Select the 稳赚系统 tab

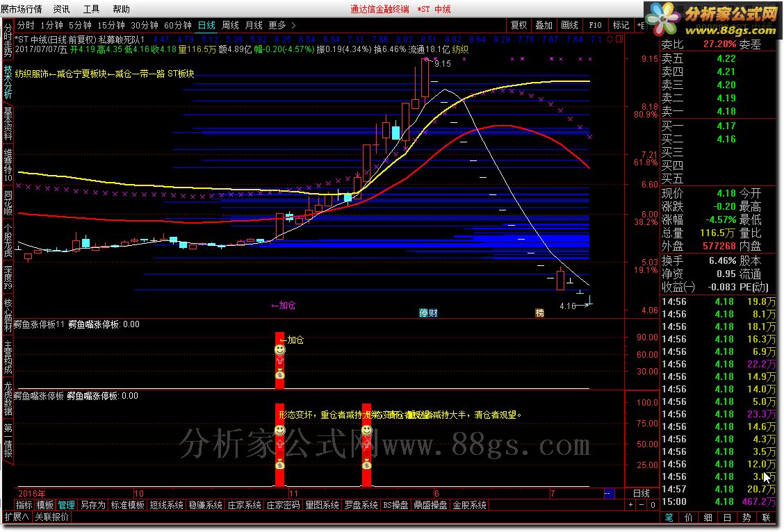(x=206, y=505)
